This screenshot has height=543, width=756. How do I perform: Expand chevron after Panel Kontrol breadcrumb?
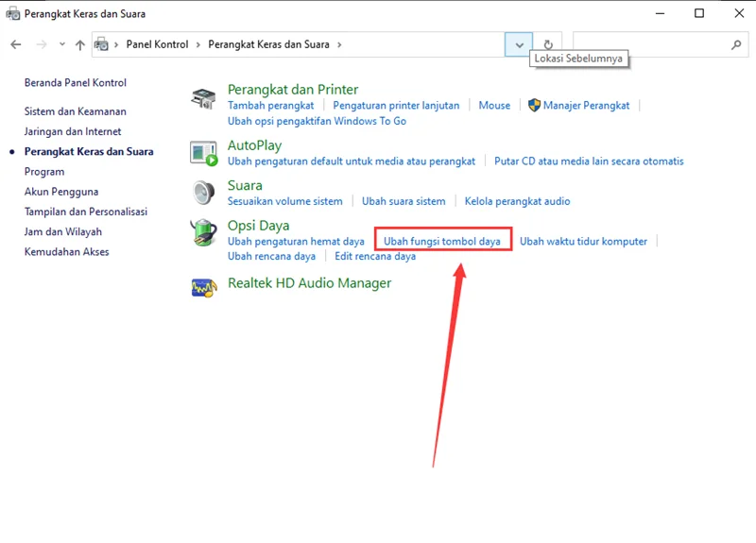tap(198, 44)
